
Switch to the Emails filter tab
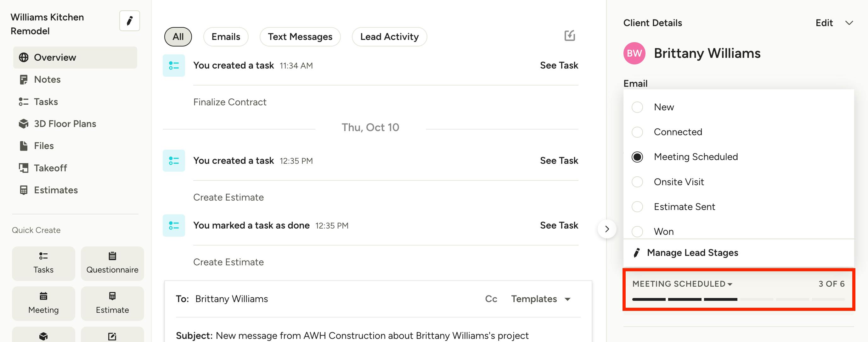pos(225,37)
